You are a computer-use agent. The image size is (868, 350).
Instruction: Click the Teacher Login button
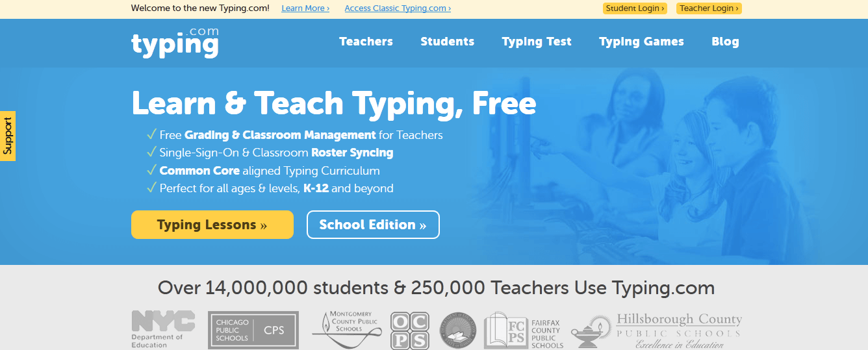(709, 8)
